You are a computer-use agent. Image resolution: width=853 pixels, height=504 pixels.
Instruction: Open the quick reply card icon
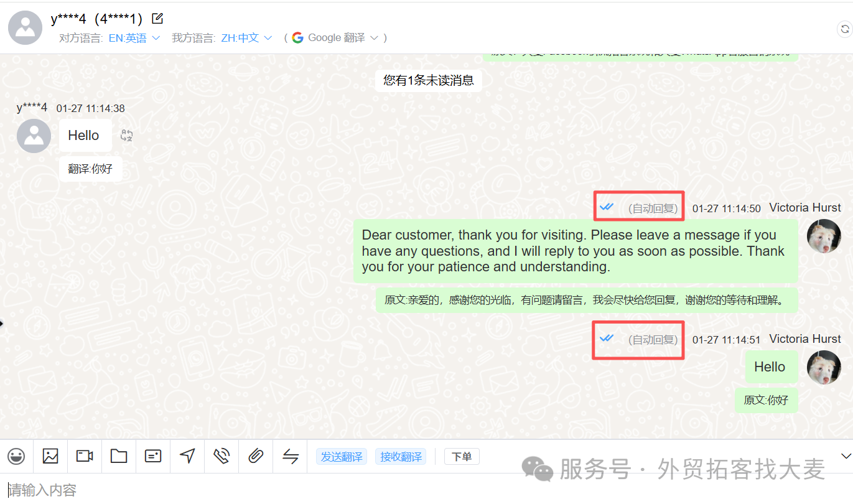click(x=153, y=456)
